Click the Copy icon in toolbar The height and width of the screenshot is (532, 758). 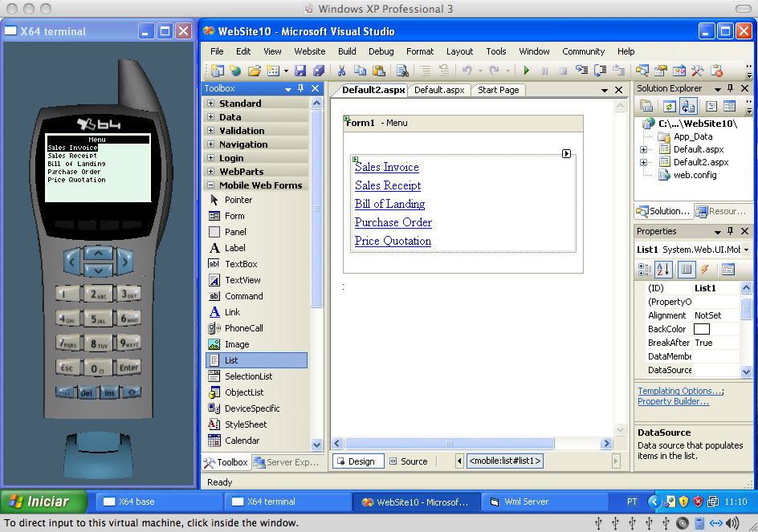[x=361, y=71]
